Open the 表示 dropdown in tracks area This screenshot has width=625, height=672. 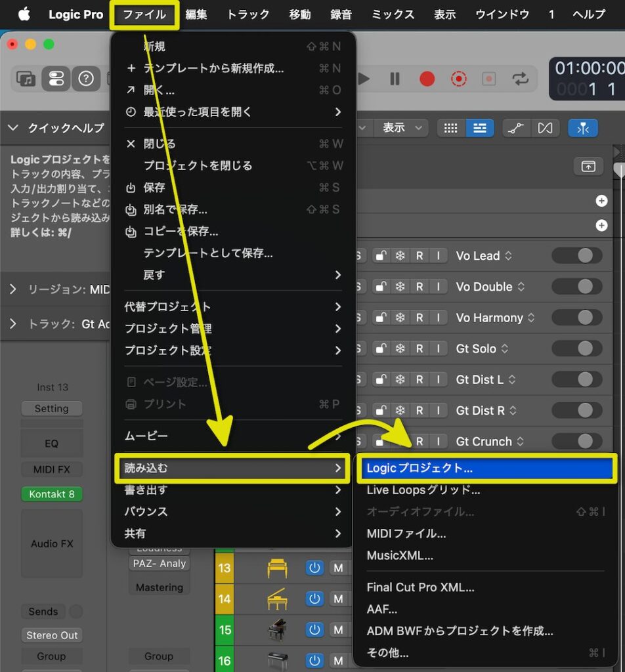pos(402,128)
